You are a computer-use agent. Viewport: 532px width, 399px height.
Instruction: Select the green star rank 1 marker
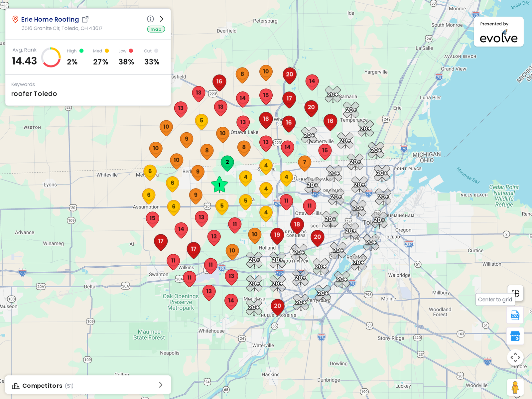tap(219, 185)
